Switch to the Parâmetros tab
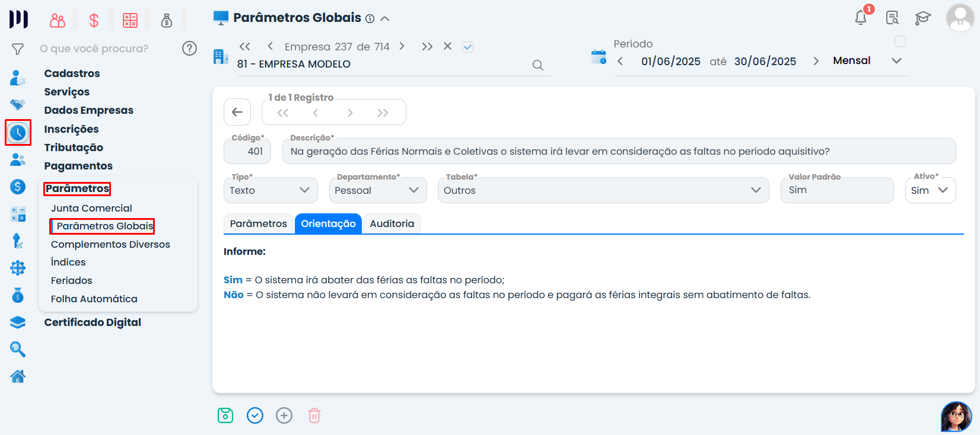Screen dimensions: 980x435 pos(258,223)
